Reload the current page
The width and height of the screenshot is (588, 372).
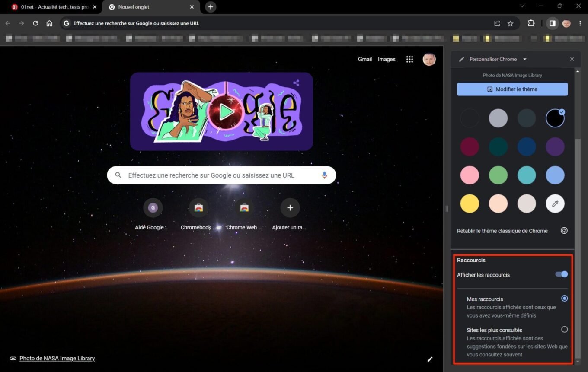click(x=35, y=23)
